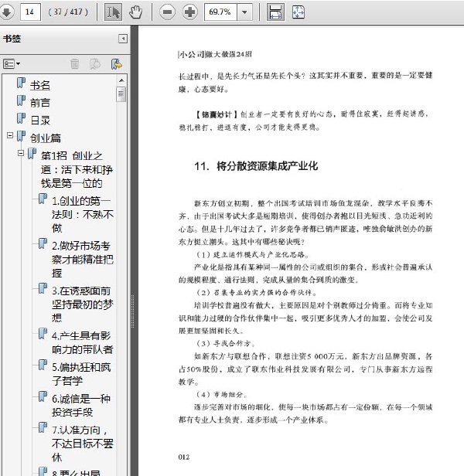The height and width of the screenshot is (476, 464).
Task: Go to next page arrow button
Action: [x=7, y=12]
